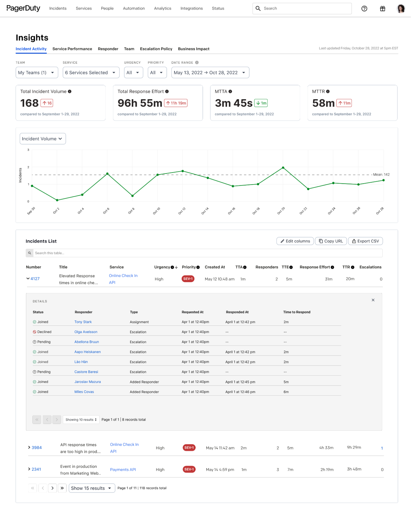
Task: Click the gift box icon
Action: [x=382, y=9]
